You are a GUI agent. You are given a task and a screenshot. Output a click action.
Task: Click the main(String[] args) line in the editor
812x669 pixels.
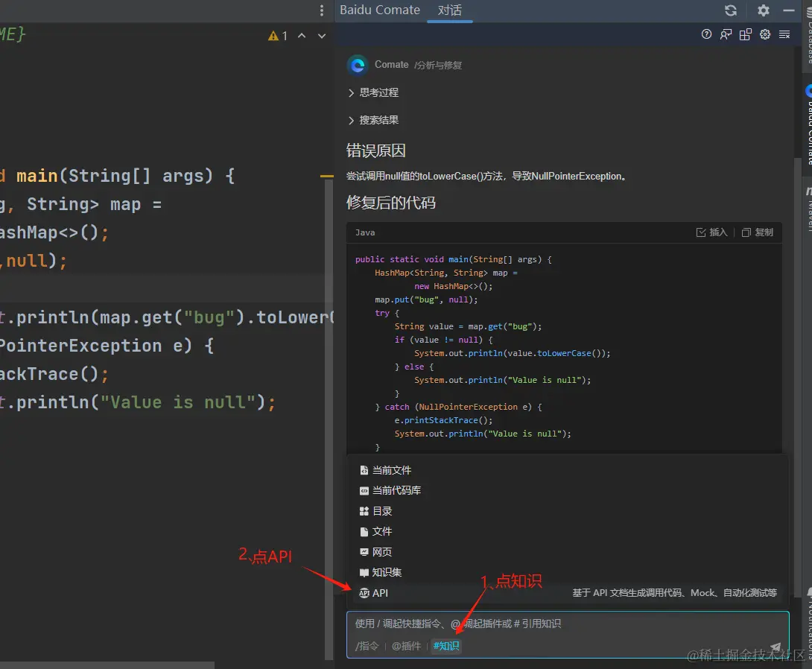(117, 176)
